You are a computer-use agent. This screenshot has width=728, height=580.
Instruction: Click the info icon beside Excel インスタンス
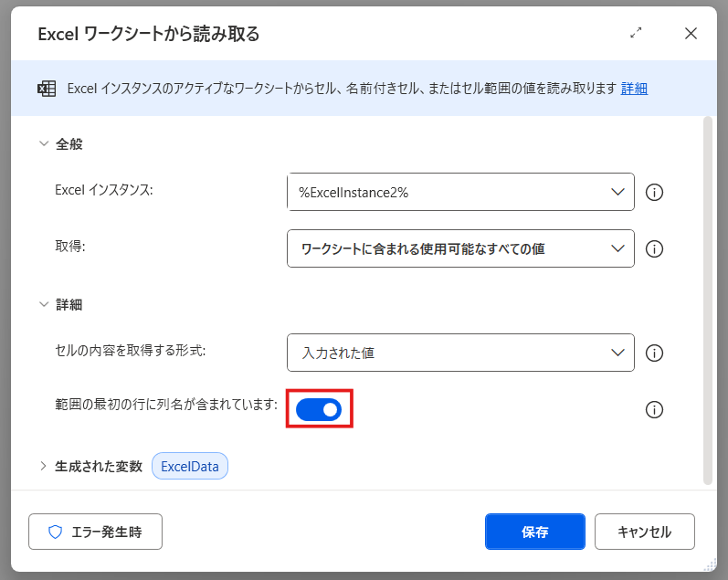[x=654, y=192]
